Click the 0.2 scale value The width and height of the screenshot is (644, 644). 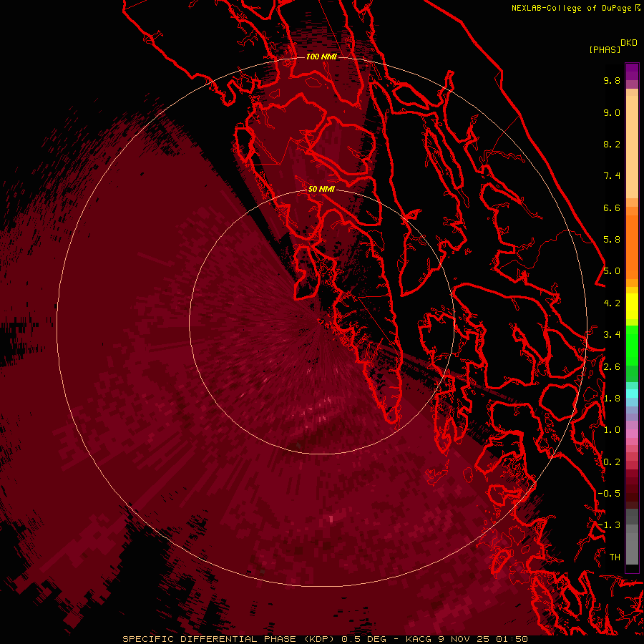pos(612,462)
